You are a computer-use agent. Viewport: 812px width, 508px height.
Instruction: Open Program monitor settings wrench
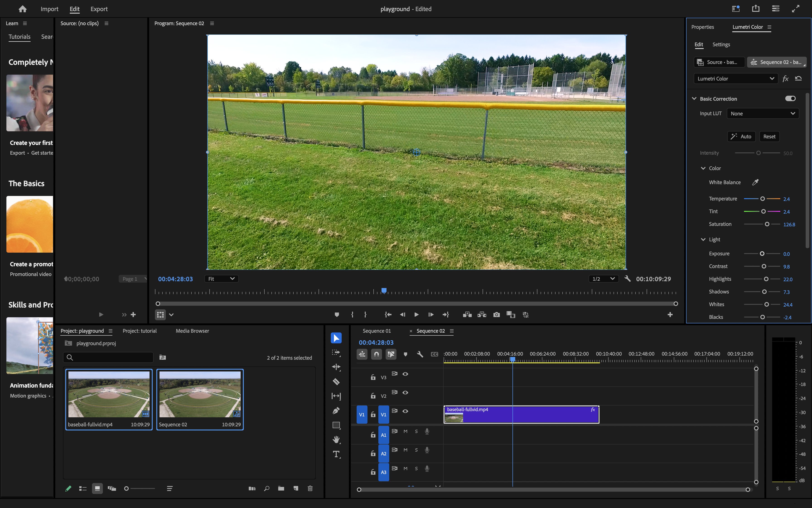click(x=627, y=279)
